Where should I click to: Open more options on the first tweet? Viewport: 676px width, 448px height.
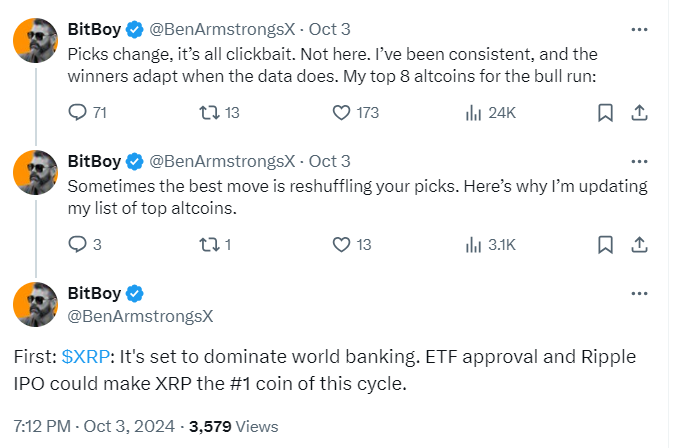638,29
